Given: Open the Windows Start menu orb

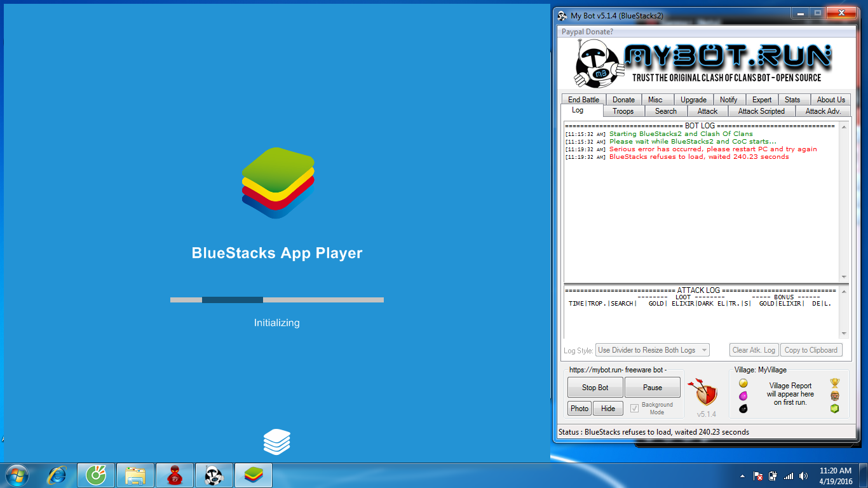Looking at the screenshot, I should [x=18, y=475].
